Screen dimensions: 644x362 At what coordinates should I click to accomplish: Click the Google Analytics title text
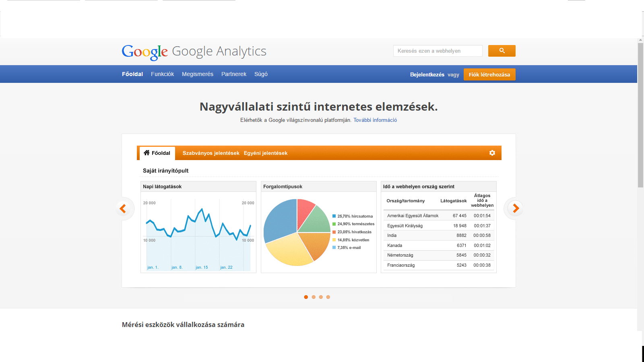pyautogui.click(x=219, y=51)
